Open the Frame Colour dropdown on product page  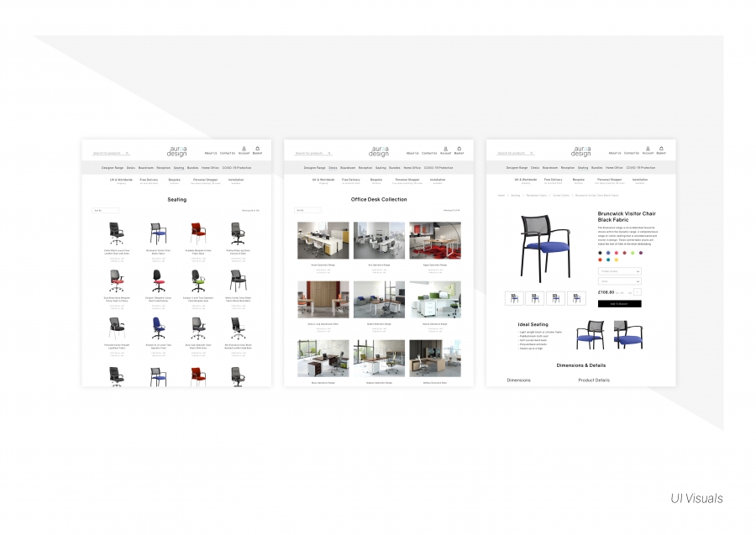tap(619, 271)
